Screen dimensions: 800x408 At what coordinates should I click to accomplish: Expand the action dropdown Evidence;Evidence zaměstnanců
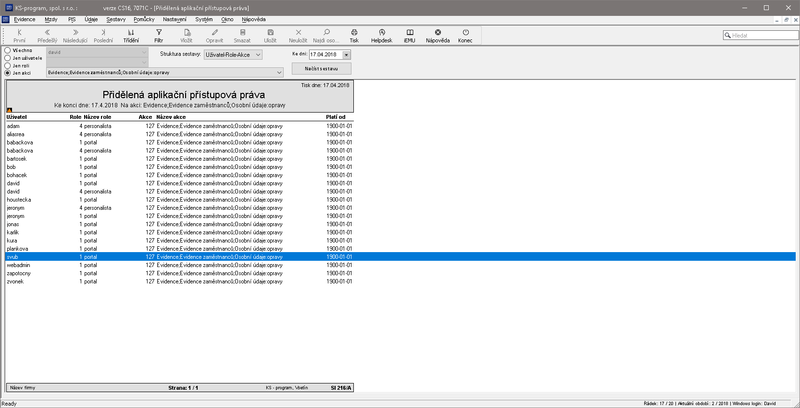279,73
